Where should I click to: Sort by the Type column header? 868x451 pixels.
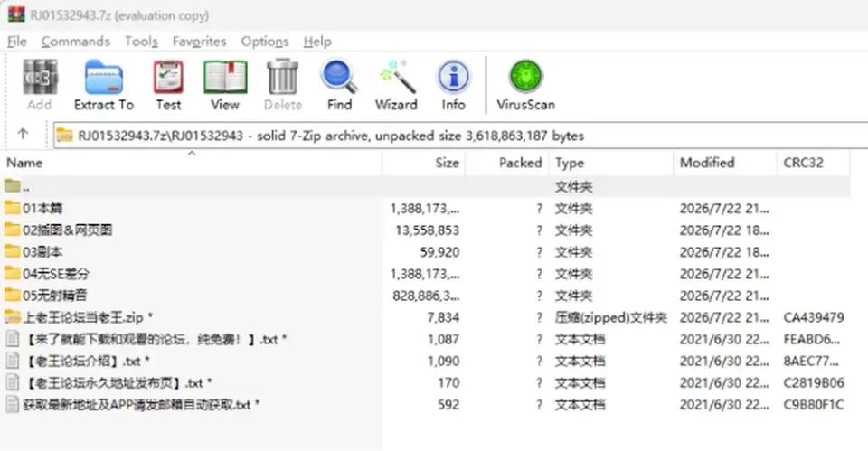(611, 163)
